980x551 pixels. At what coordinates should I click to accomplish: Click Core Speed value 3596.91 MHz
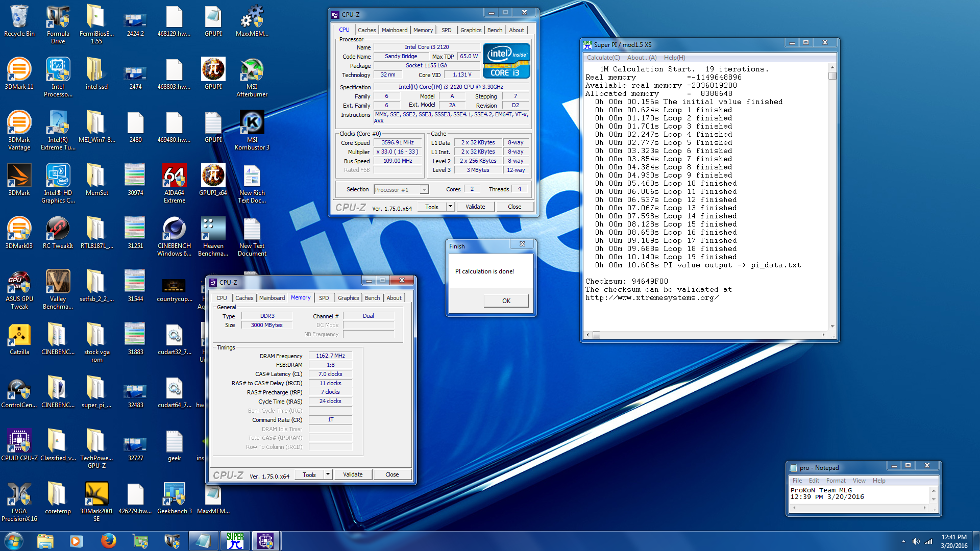pos(398,142)
